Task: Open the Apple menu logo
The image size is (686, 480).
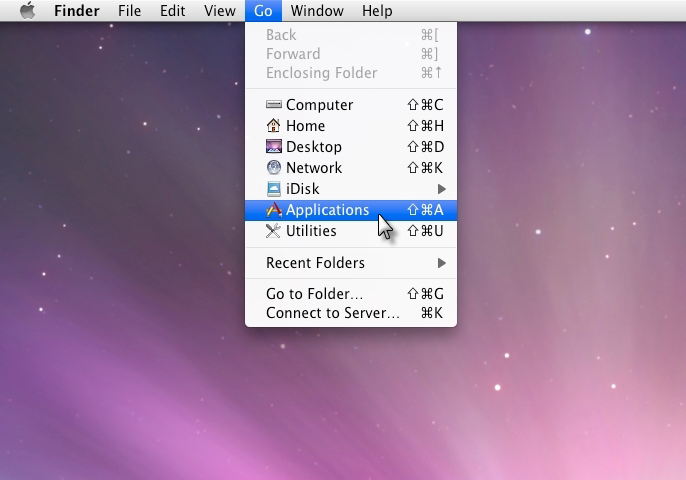Action: tap(28, 11)
